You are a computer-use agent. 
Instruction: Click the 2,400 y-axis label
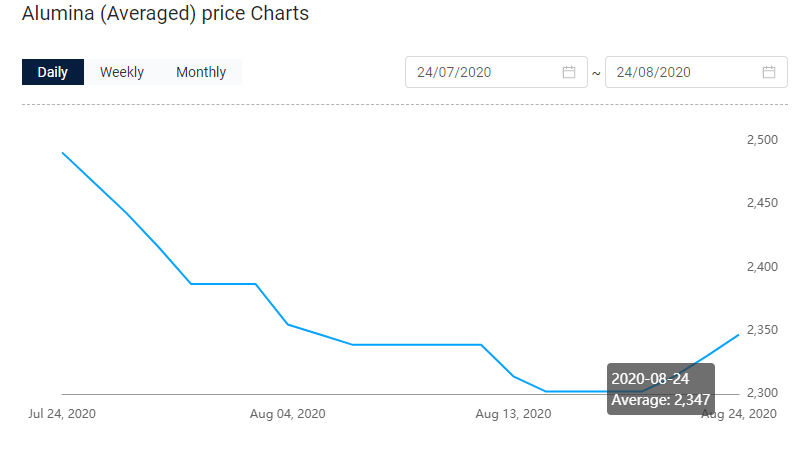(762, 266)
